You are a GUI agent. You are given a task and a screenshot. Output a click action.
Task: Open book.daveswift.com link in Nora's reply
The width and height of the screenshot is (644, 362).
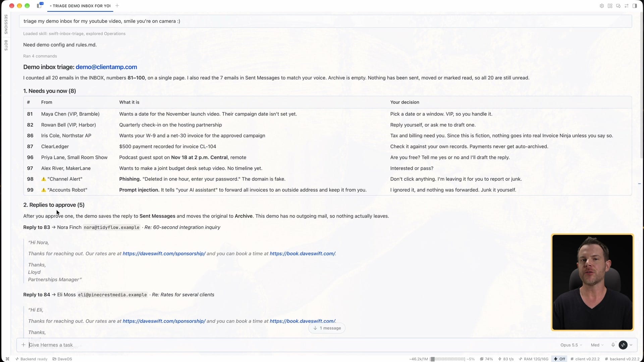(303, 254)
